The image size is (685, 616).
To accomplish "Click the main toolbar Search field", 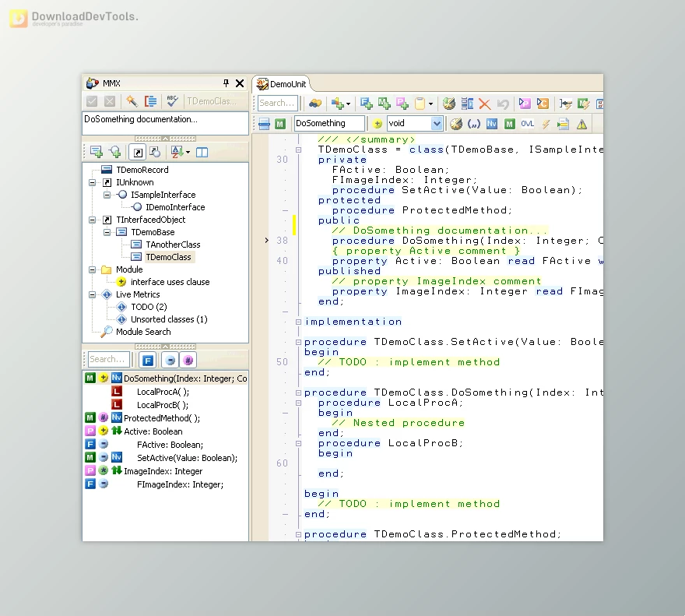I will (277, 103).
